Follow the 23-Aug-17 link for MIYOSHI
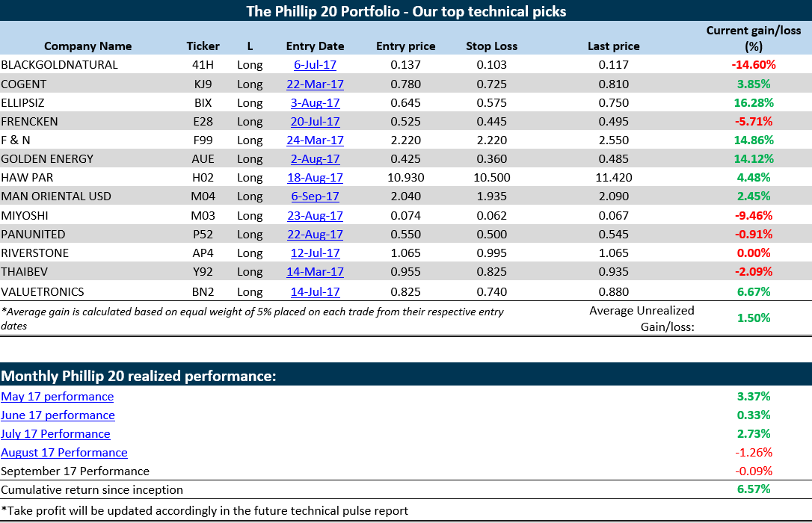The height and width of the screenshot is (523, 812). click(x=315, y=215)
